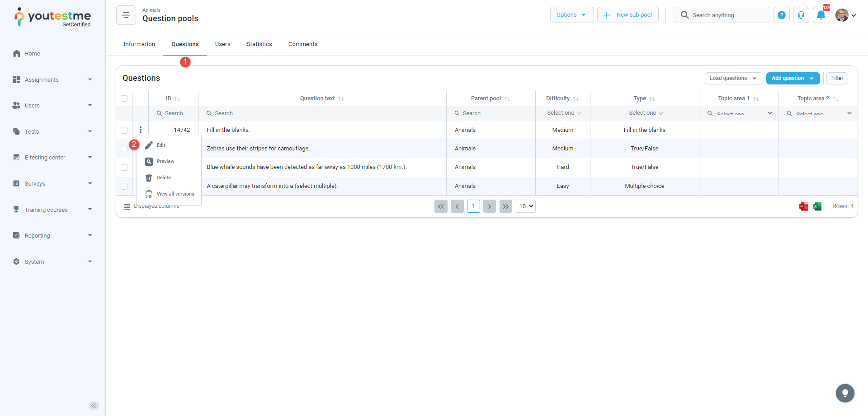Sort table by ID column arrows
Image resolution: width=868 pixels, height=416 pixels.
click(x=177, y=99)
